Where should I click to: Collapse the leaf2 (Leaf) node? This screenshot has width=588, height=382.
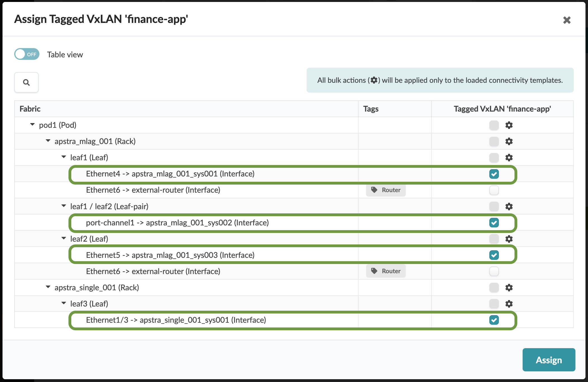[64, 238]
